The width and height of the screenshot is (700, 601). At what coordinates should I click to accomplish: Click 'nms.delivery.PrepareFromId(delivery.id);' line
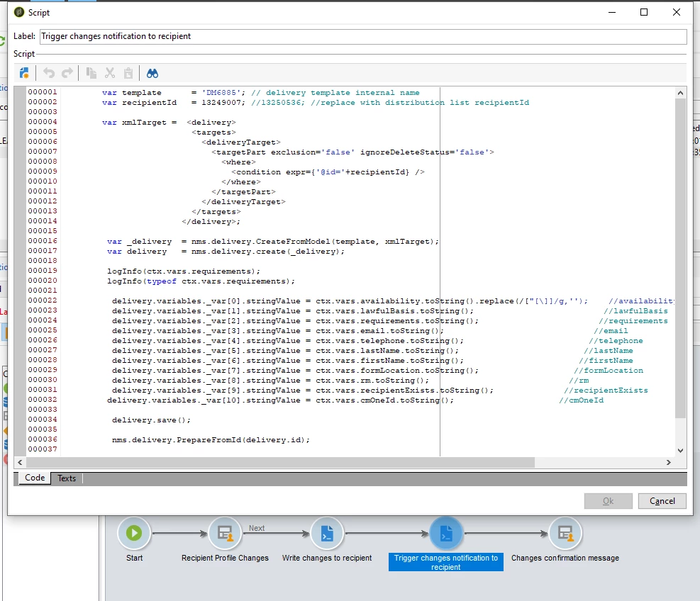click(211, 440)
